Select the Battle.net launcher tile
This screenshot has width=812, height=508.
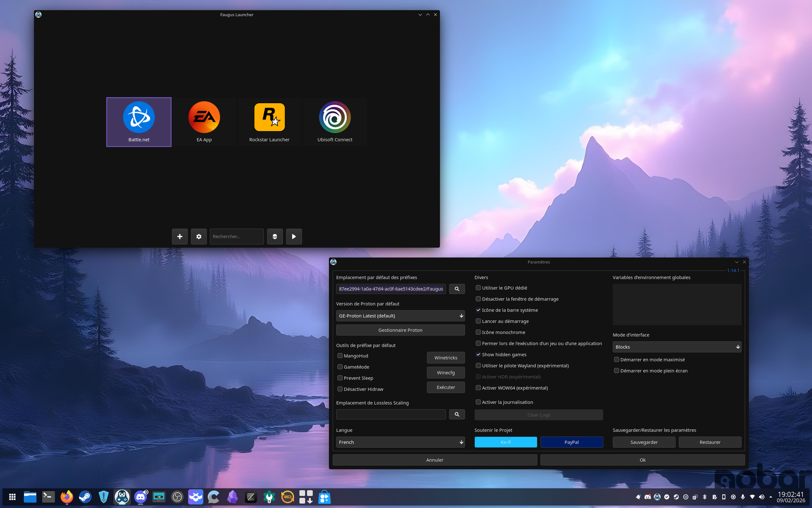[x=139, y=122]
